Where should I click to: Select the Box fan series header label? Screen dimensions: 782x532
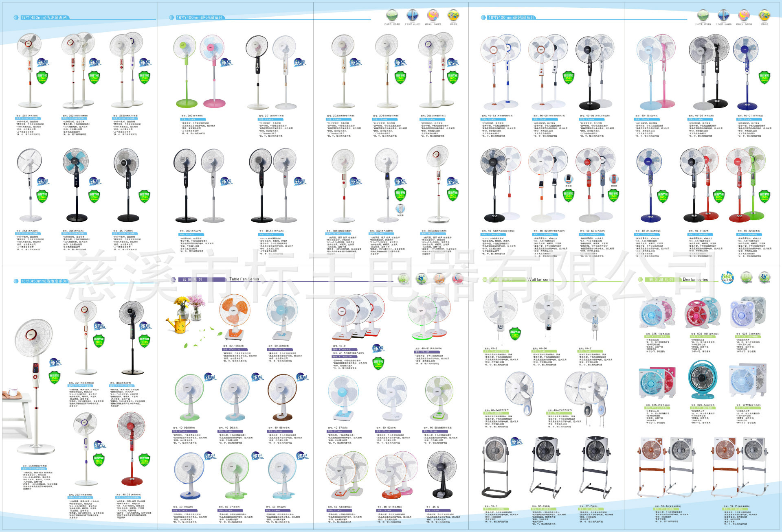[x=695, y=280]
